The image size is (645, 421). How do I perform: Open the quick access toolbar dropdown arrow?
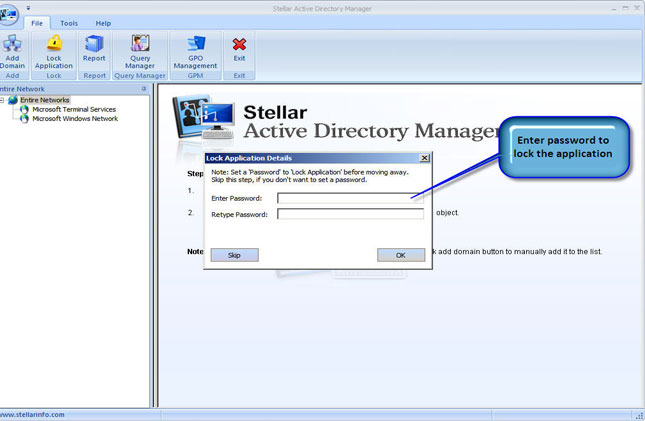click(x=29, y=7)
